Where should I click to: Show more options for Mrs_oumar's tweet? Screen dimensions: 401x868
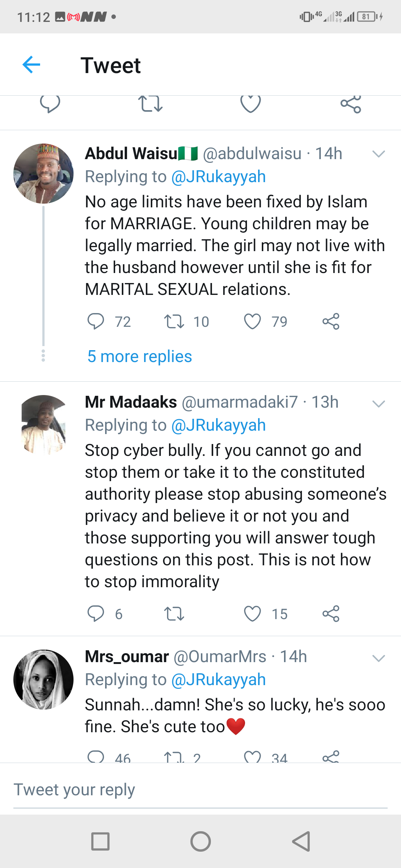pos(378,658)
